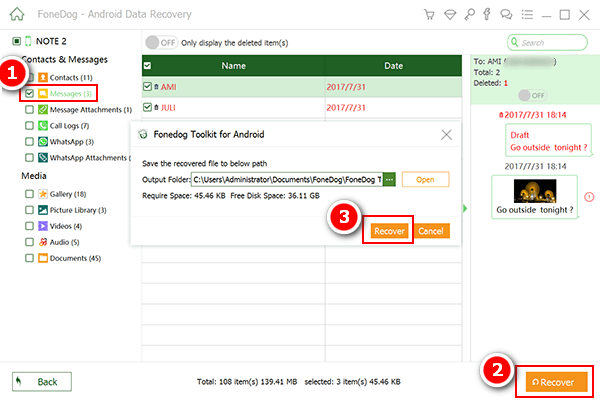600x400 pixels.
Task: Close the Fonedog Toolkit dialog
Action: (x=446, y=135)
